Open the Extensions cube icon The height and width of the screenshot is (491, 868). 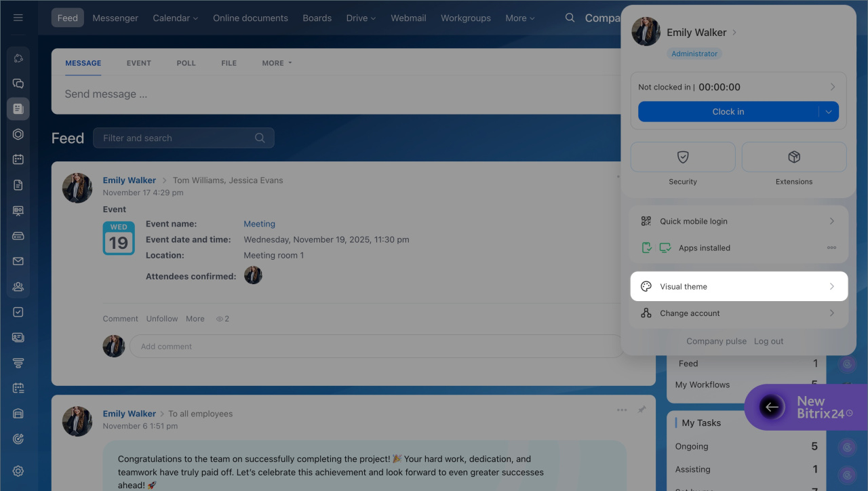click(794, 157)
